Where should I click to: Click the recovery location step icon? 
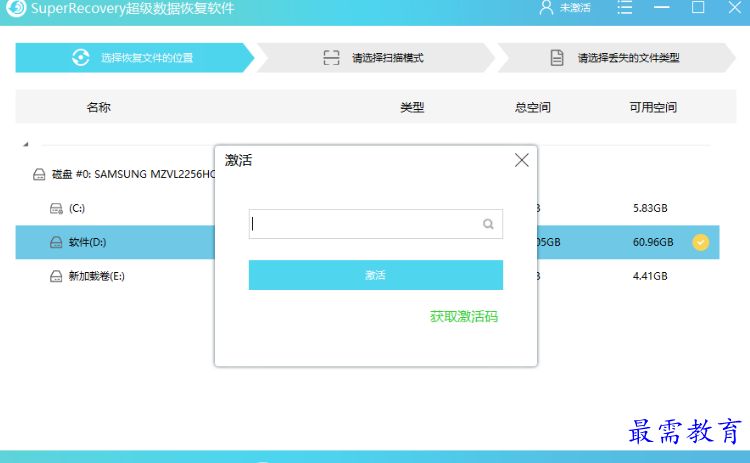[x=81, y=57]
